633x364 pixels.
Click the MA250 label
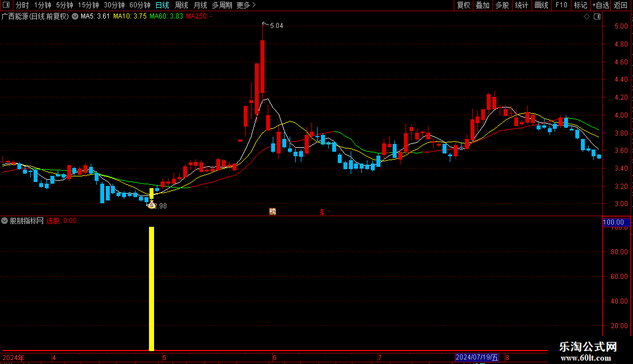click(x=199, y=16)
